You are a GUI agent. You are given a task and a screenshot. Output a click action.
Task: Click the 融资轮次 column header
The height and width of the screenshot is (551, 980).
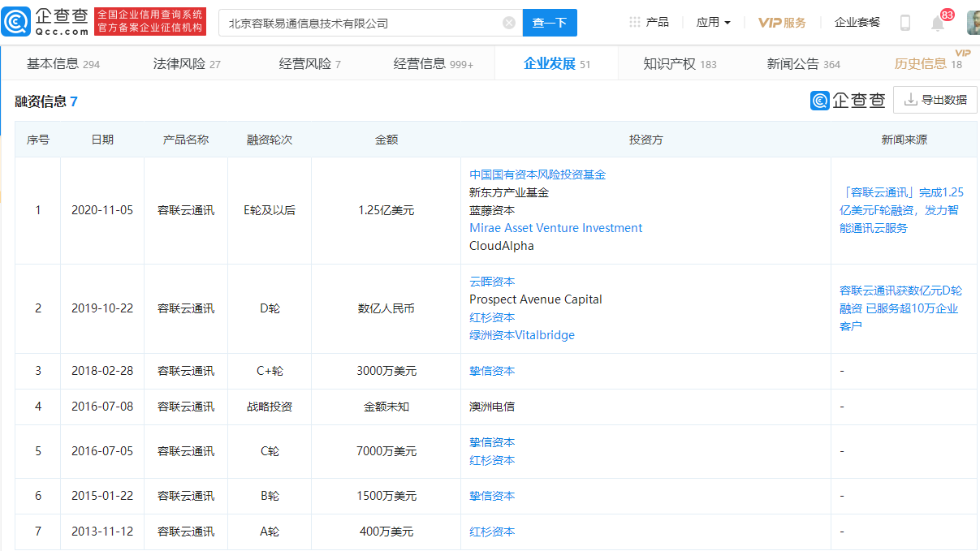(270, 140)
